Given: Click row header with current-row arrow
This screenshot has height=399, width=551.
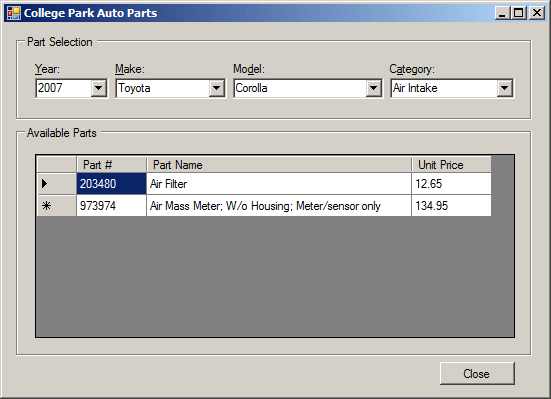Looking at the screenshot, I should pos(57,184).
